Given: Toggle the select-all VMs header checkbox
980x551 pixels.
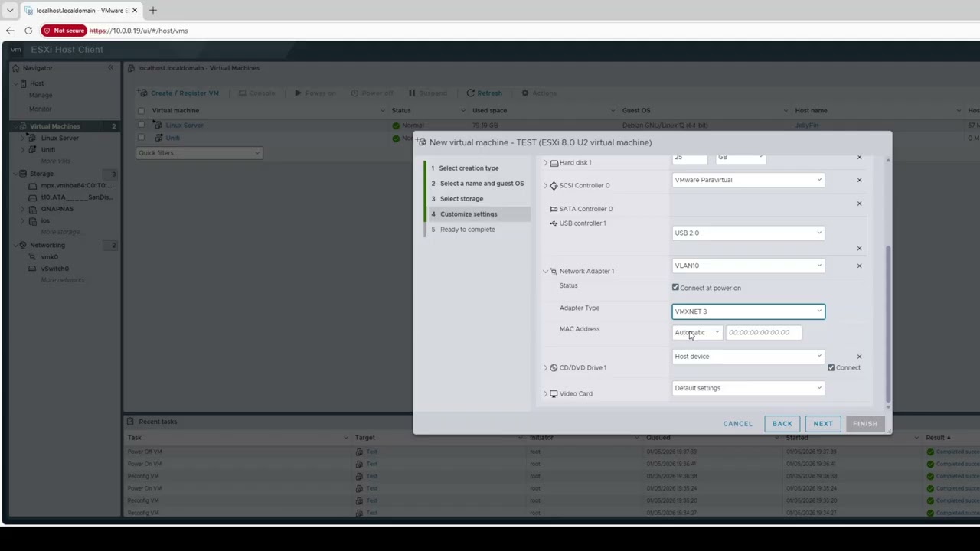Looking at the screenshot, I should (x=141, y=110).
